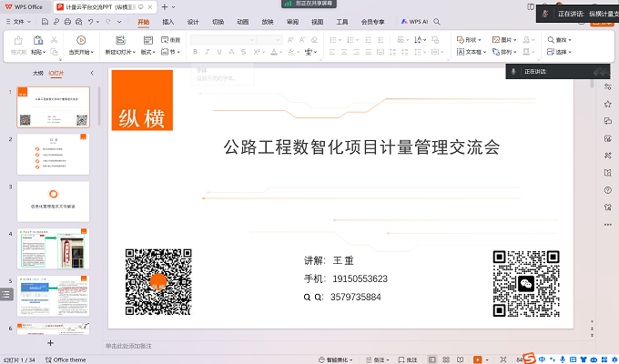Viewport: 619px width, 364px height.
Task: Open the 查找 find dropdown
Action: coord(559,40)
